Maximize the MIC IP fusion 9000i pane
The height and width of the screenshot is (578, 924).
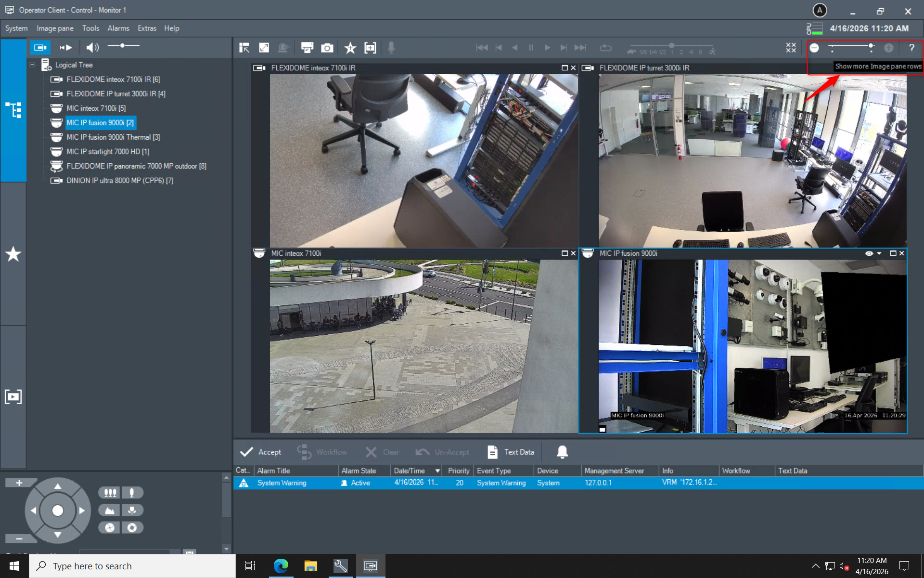tap(893, 253)
